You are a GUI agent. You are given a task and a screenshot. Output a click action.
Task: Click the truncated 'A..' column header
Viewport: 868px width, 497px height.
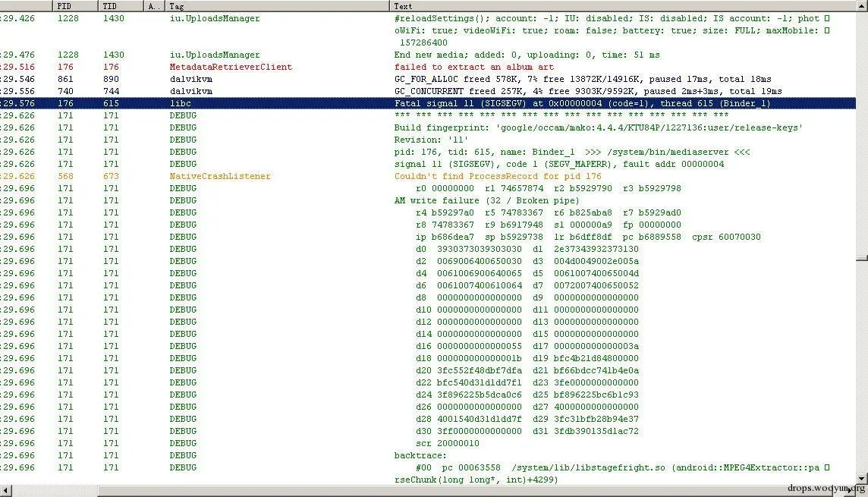tap(154, 6)
